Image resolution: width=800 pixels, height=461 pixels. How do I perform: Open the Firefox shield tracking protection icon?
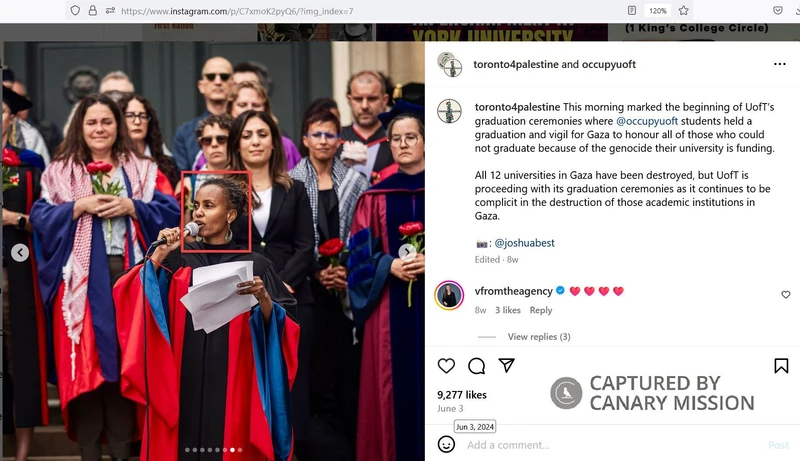click(x=75, y=10)
